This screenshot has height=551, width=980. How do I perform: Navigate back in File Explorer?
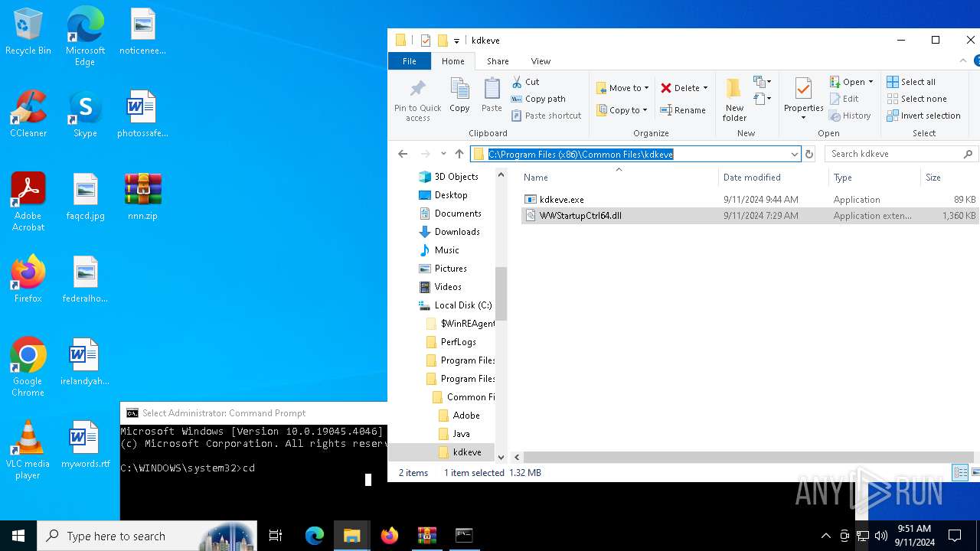[403, 154]
